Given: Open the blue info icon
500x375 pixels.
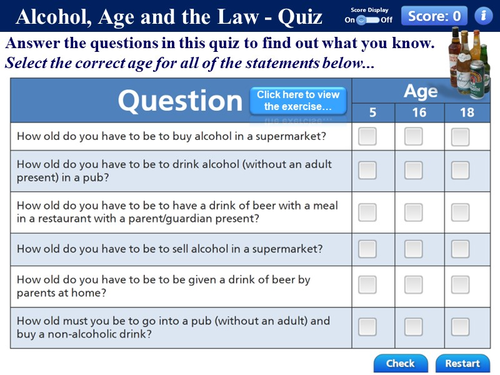Looking at the screenshot, I should (x=483, y=15).
